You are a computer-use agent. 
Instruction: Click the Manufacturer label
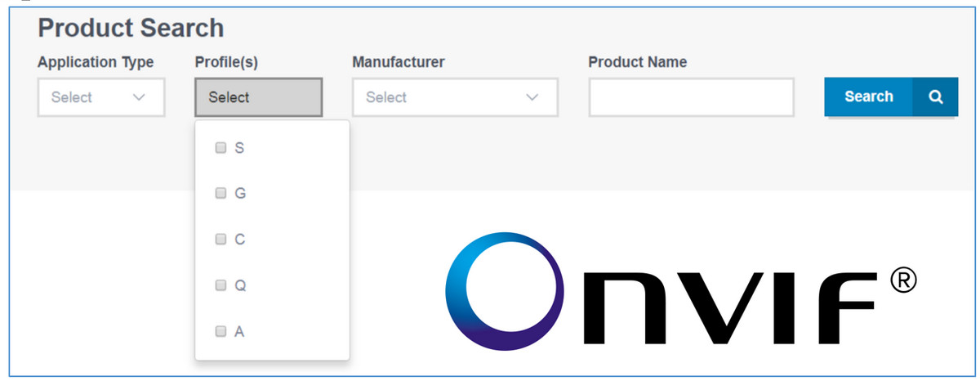[398, 62]
